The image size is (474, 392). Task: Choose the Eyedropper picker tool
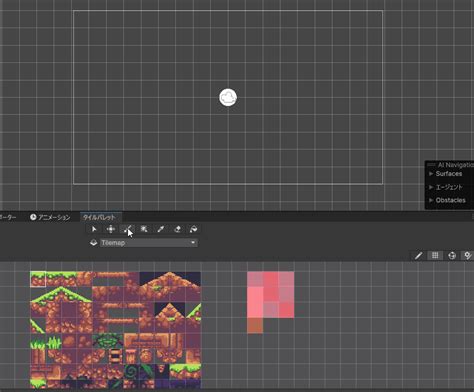pyautogui.click(x=161, y=229)
